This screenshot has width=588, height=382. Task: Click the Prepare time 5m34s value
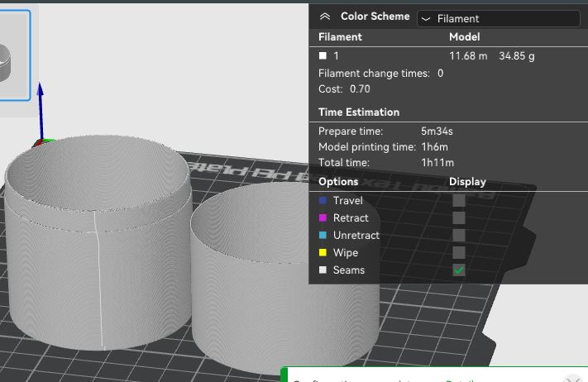[x=437, y=131]
